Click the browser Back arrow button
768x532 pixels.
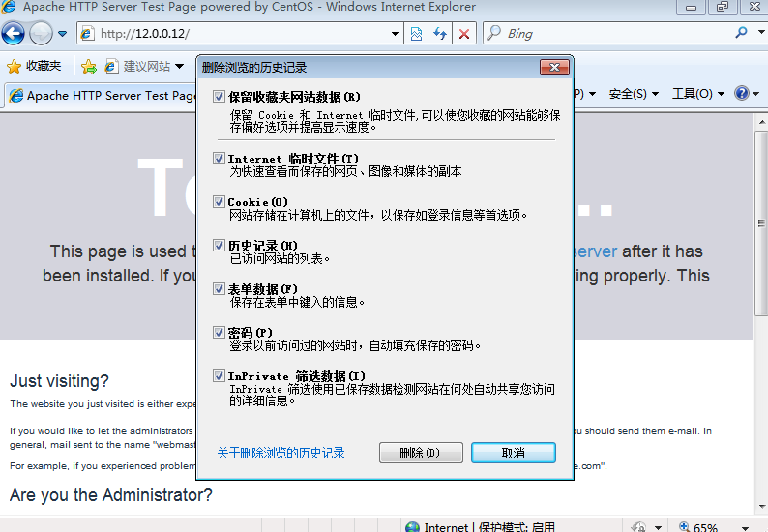coord(14,33)
